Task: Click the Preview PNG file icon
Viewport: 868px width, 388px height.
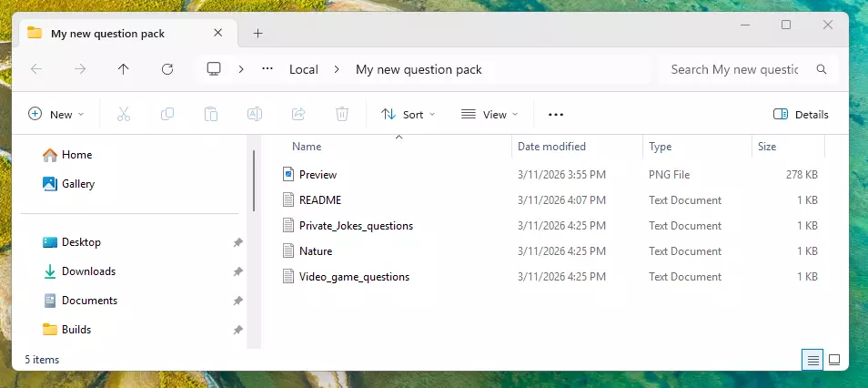Action: pyautogui.click(x=288, y=175)
